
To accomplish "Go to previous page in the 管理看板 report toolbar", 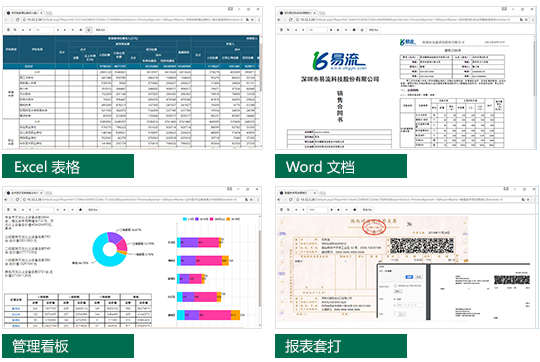I will (x=30, y=209).
